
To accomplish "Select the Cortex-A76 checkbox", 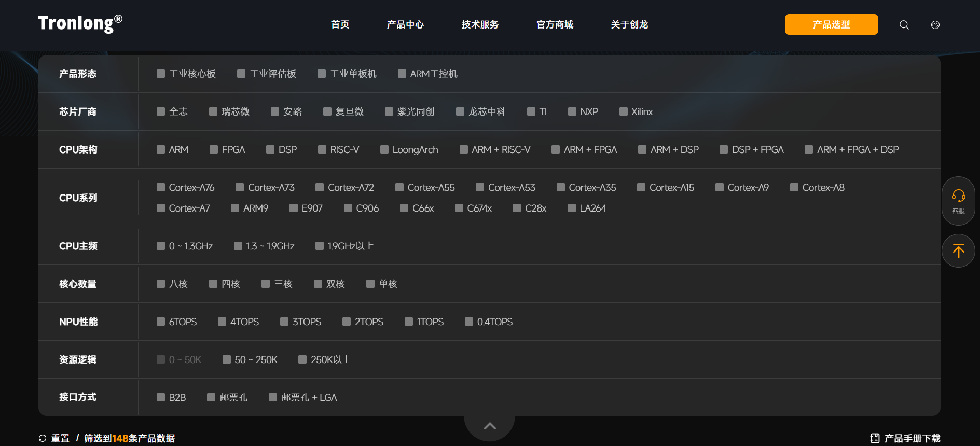I will [x=161, y=187].
